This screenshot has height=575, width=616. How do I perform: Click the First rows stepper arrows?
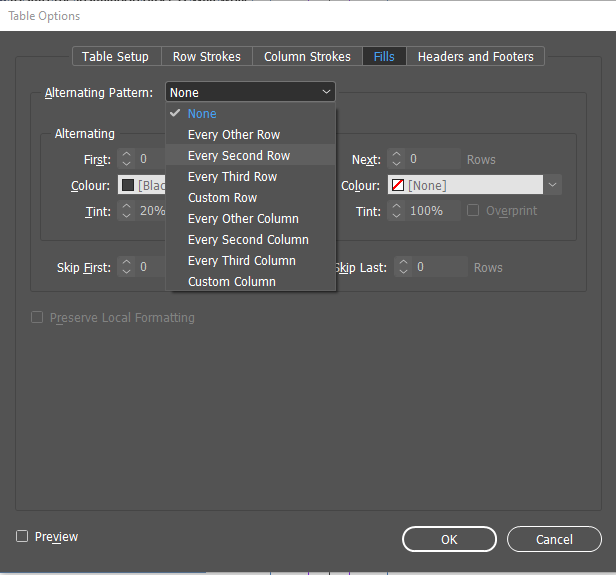(126, 159)
